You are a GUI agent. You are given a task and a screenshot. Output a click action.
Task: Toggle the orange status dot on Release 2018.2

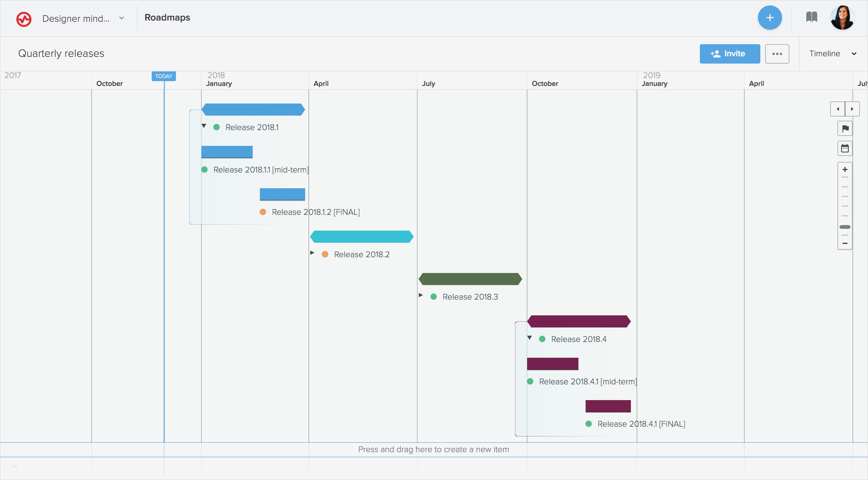tap(325, 255)
